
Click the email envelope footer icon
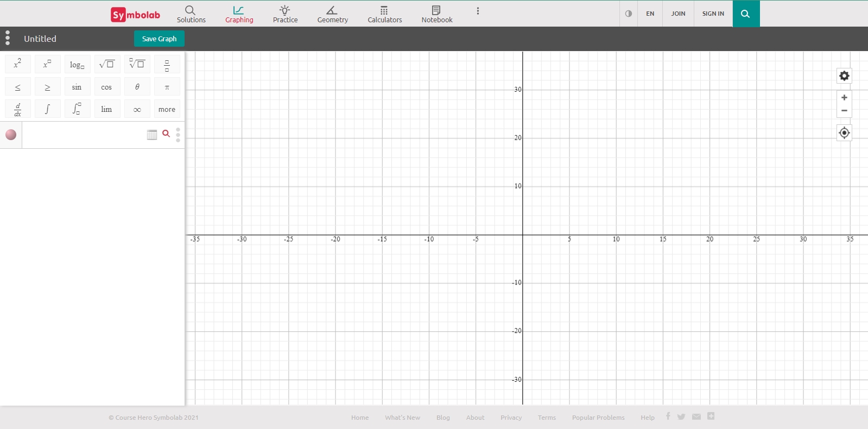(696, 417)
